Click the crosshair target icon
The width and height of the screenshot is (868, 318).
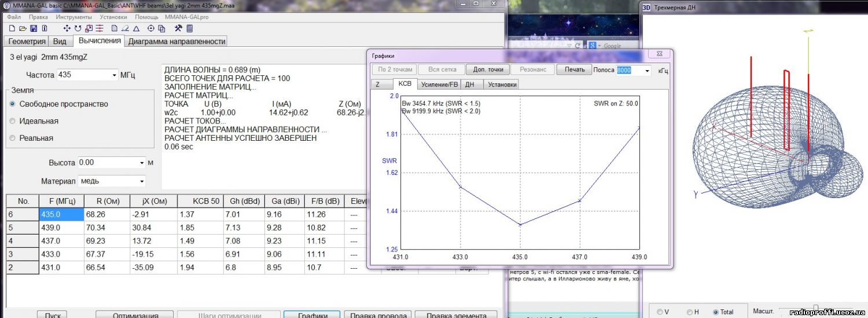pos(151,28)
